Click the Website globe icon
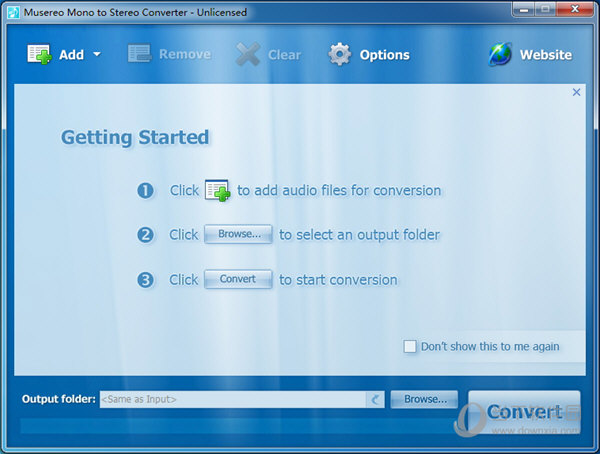This screenshot has height=454, width=600. (500, 54)
